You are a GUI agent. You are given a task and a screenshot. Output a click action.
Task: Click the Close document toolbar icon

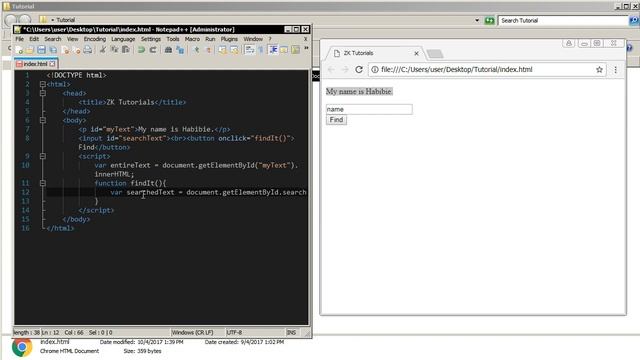tap(65, 50)
